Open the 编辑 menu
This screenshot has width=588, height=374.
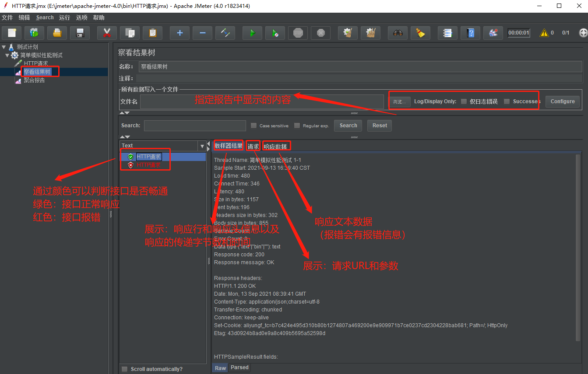(x=25, y=17)
